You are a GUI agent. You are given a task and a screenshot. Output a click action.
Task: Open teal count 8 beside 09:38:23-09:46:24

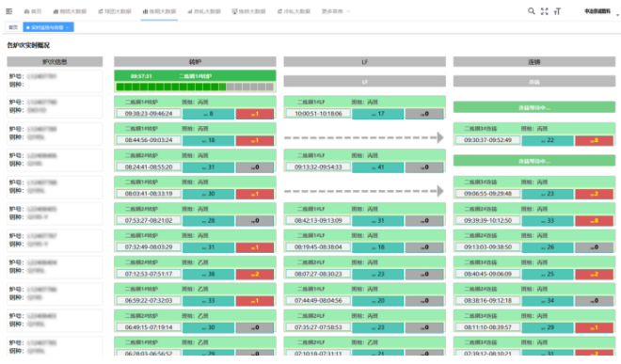pyautogui.click(x=208, y=114)
